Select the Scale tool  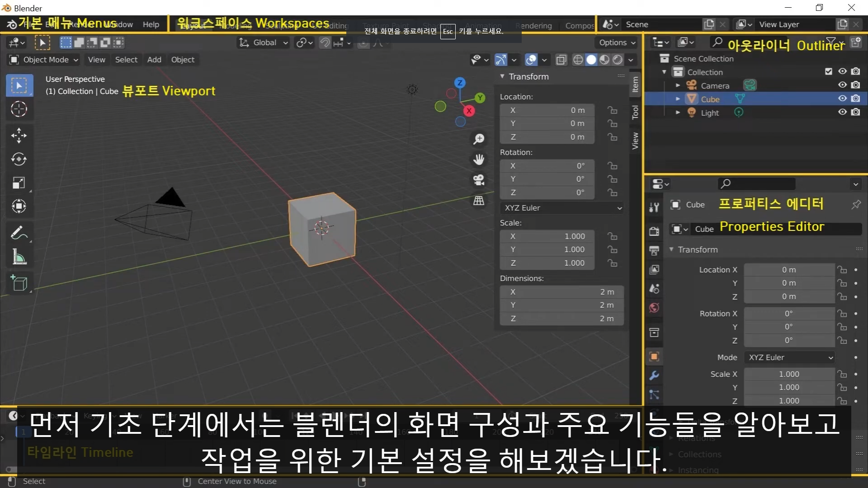pos(19,183)
